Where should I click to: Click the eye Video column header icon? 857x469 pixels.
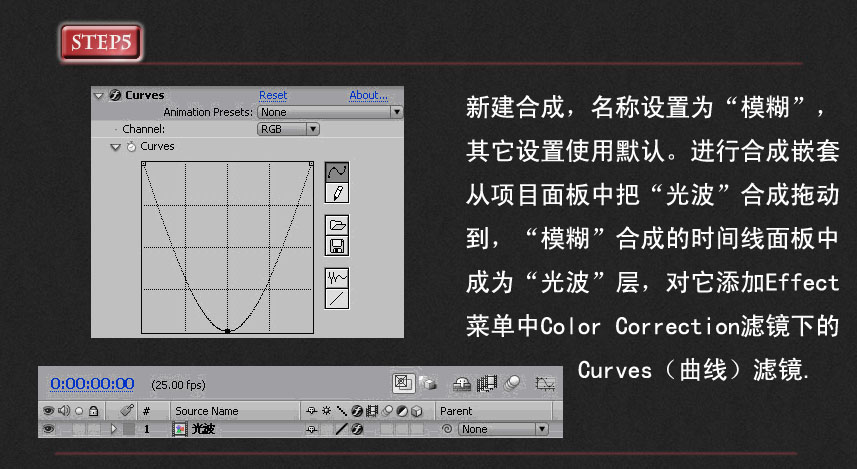point(48,411)
